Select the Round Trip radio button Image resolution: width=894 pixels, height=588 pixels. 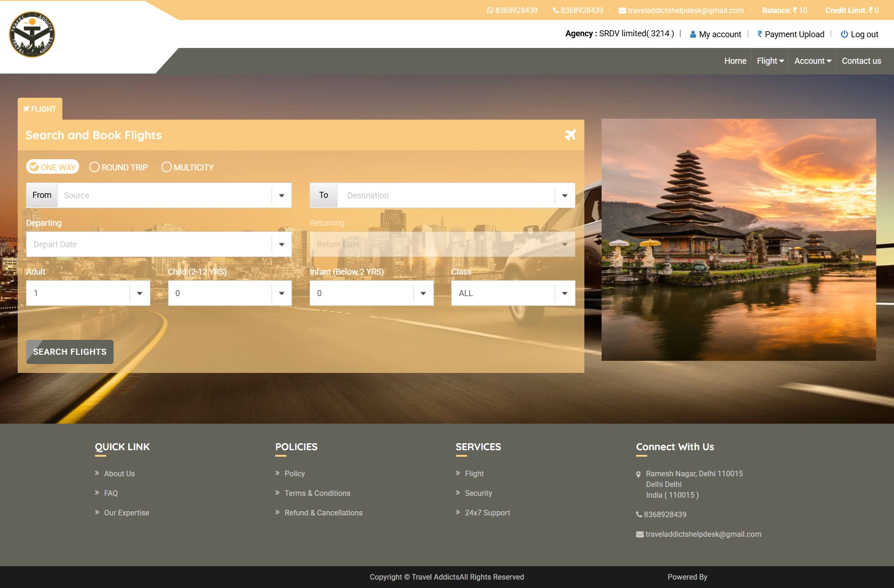click(95, 167)
